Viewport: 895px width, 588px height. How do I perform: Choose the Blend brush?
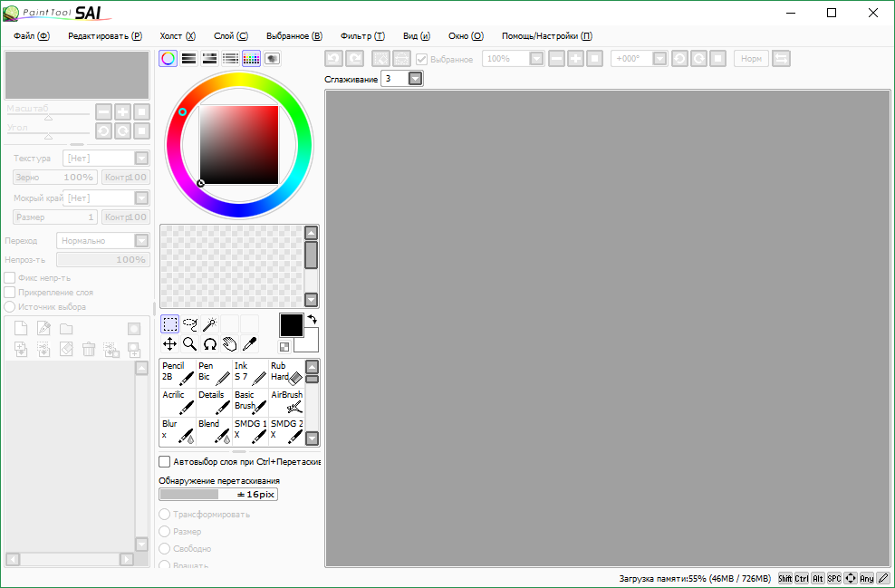coord(214,431)
